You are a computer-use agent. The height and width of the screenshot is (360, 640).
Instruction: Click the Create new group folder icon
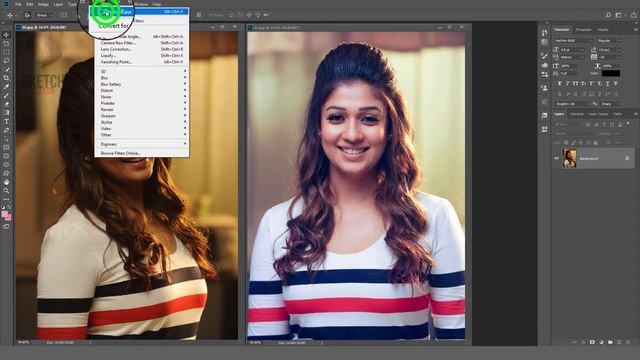point(610,342)
